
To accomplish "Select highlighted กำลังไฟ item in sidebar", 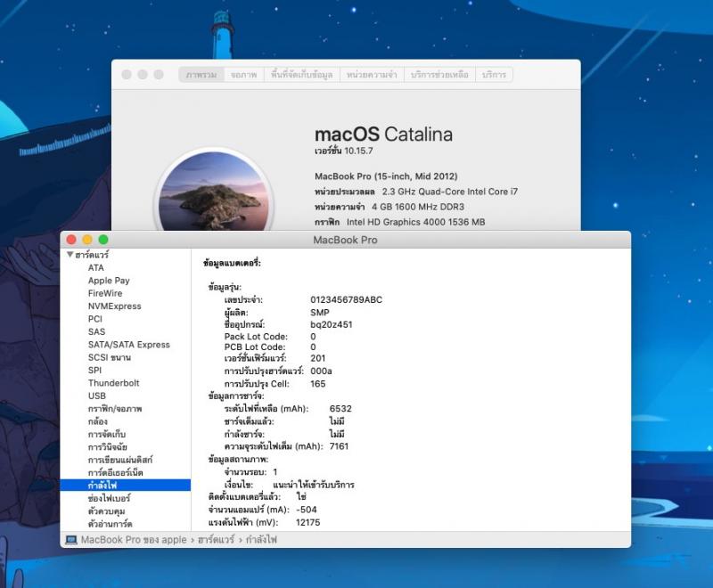I will [x=125, y=486].
